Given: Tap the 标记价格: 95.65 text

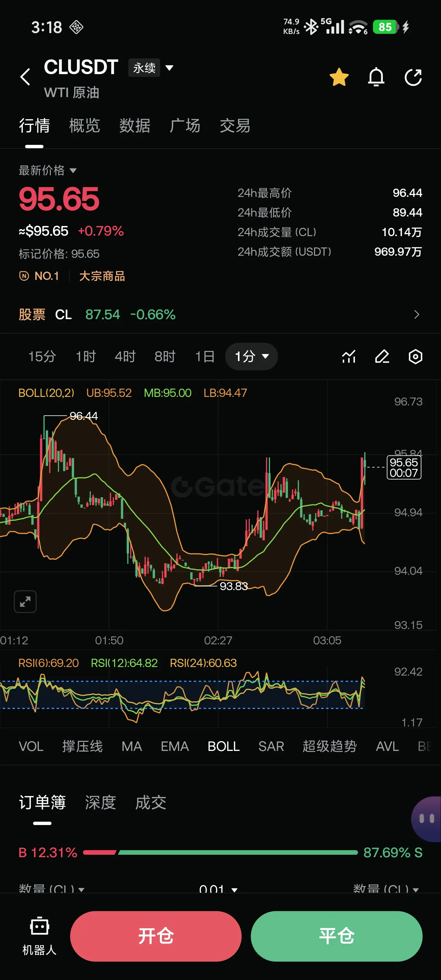Looking at the screenshot, I should (x=59, y=254).
